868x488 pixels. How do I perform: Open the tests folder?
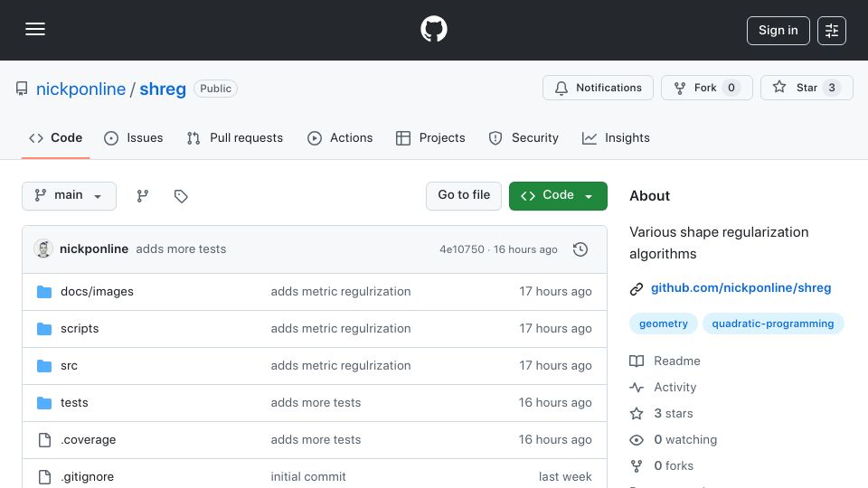(x=74, y=403)
